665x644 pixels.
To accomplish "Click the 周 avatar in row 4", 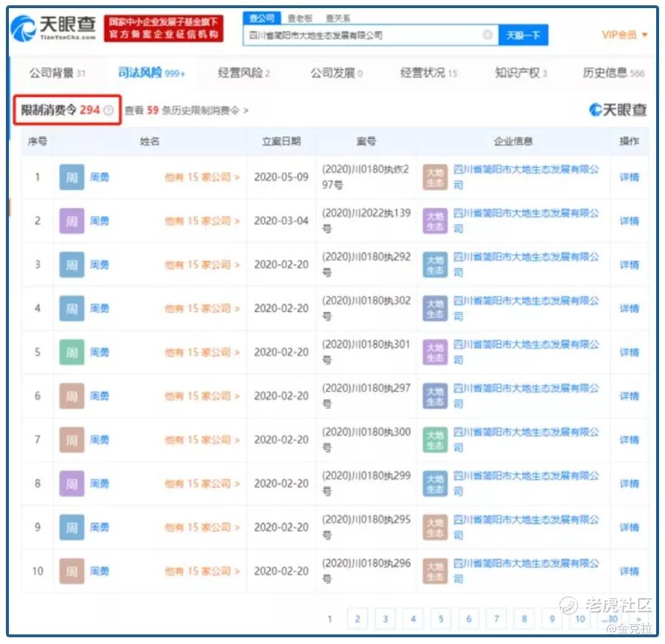I will click(x=72, y=308).
